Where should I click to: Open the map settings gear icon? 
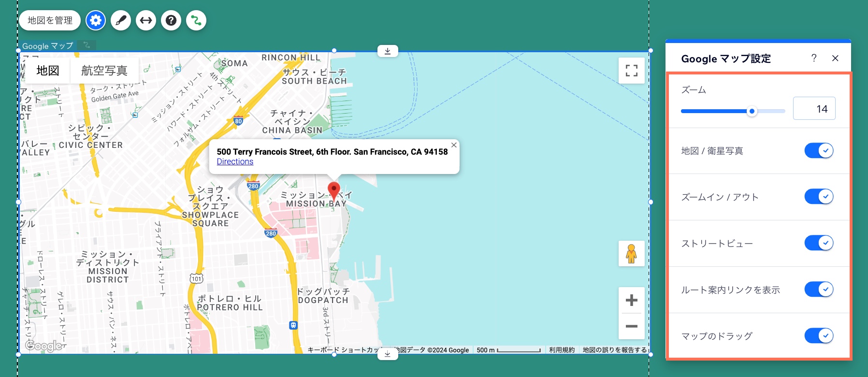96,20
